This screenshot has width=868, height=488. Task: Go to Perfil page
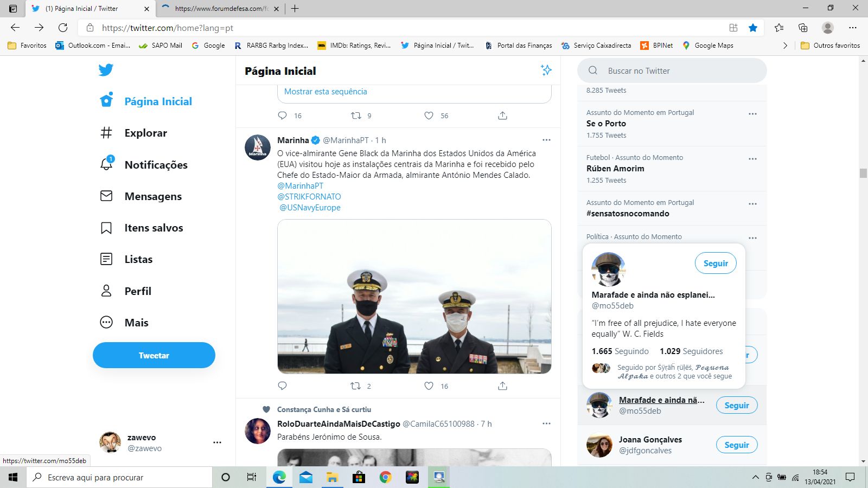pyautogui.click(x=126, y=291)
